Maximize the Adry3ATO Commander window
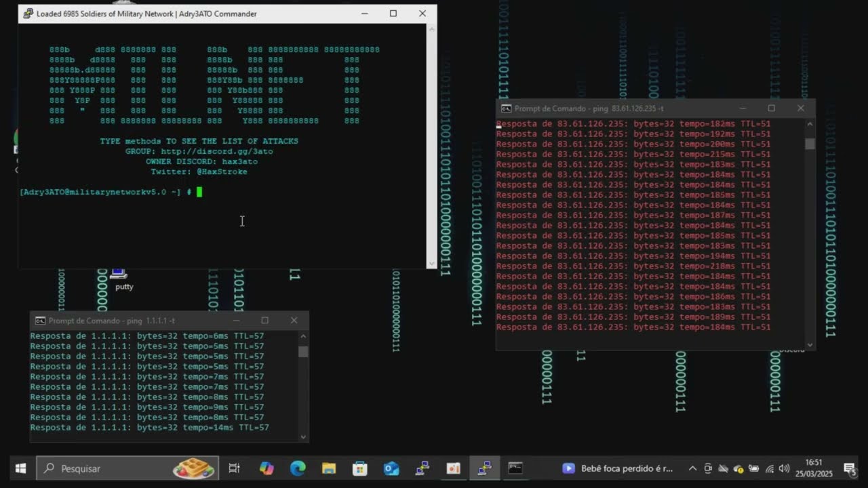 [393, 14]
